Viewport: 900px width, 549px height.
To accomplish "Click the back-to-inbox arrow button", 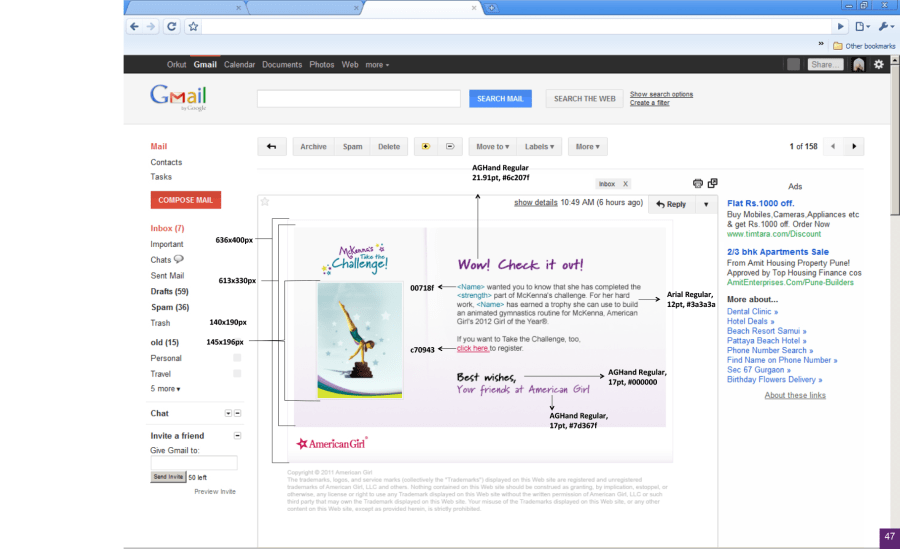I will 272,147.
